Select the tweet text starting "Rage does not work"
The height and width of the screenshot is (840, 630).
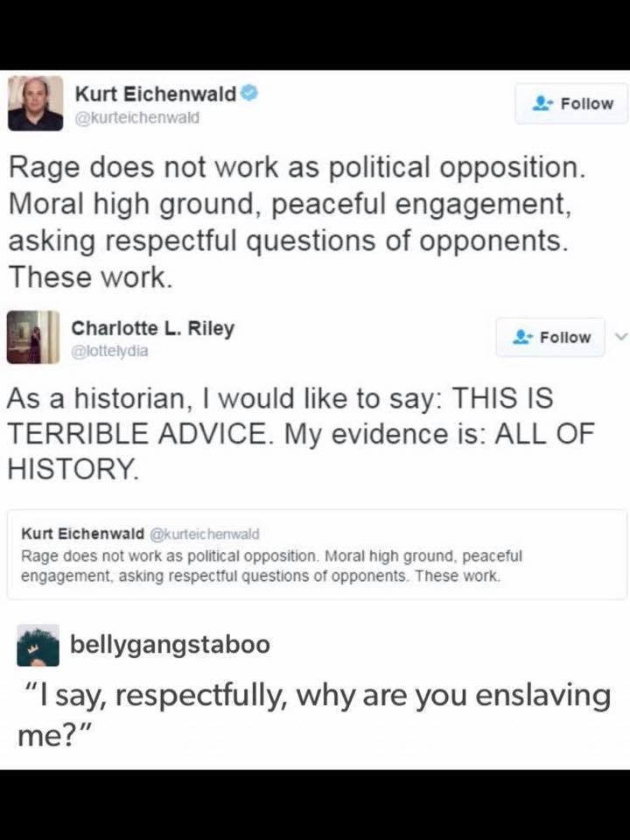[x=296, y=222]
